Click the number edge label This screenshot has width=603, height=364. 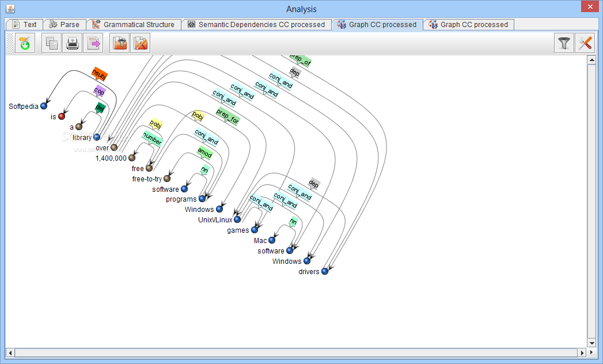(152, 139)
